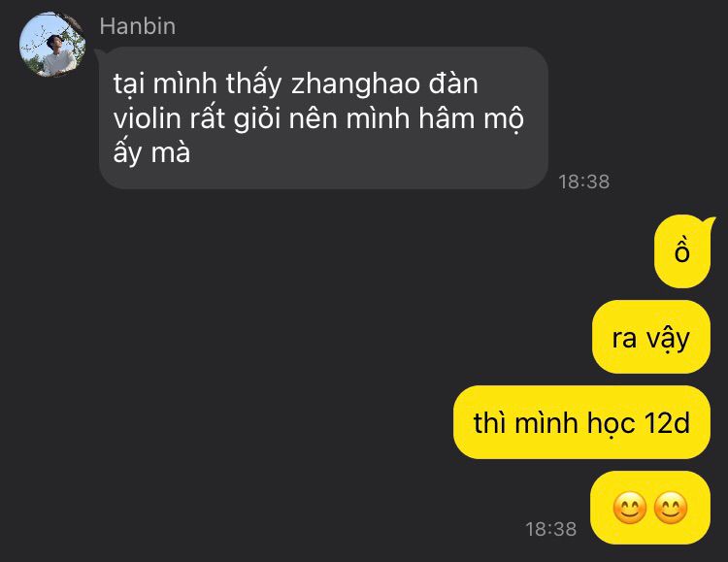Click "tại" at the start of Hanbin's message
728x562 pixels.
click(x=129, y=85)
